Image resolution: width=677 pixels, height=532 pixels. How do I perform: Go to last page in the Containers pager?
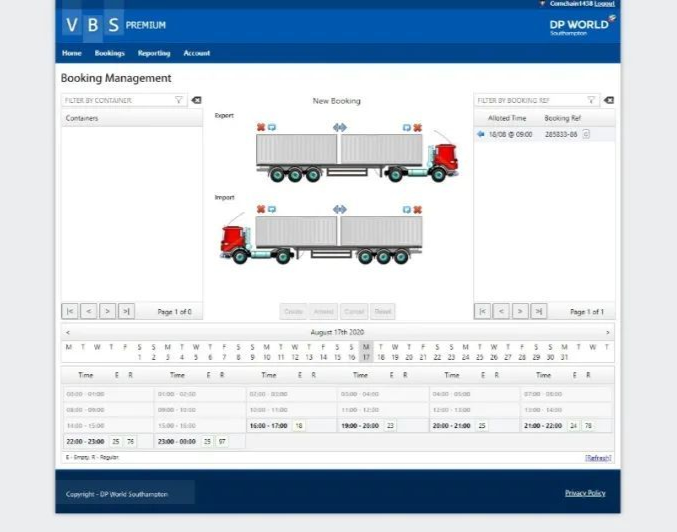[126, 311]
